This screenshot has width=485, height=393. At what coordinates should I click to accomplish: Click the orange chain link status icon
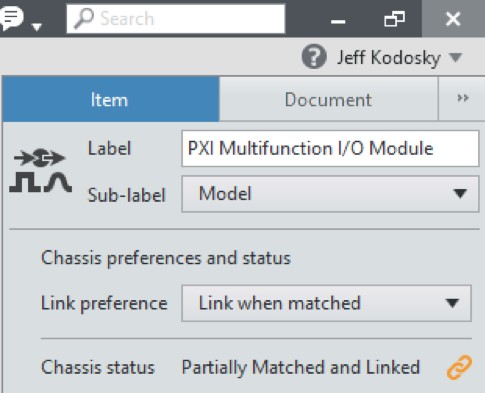coord(459,367)
